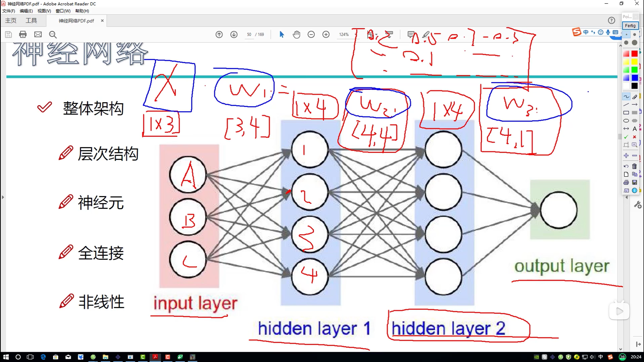Click the blank new page icon in the palette
Viewport: 644px width, 362px height.
coord(626,174)
